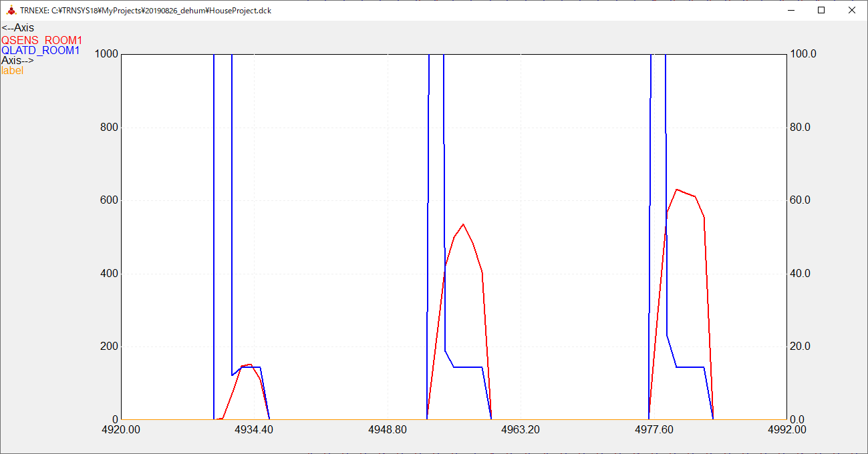Open the TRNEXE icon system menu
This screenshot has width=868, height=454.
tap(11, 11)
